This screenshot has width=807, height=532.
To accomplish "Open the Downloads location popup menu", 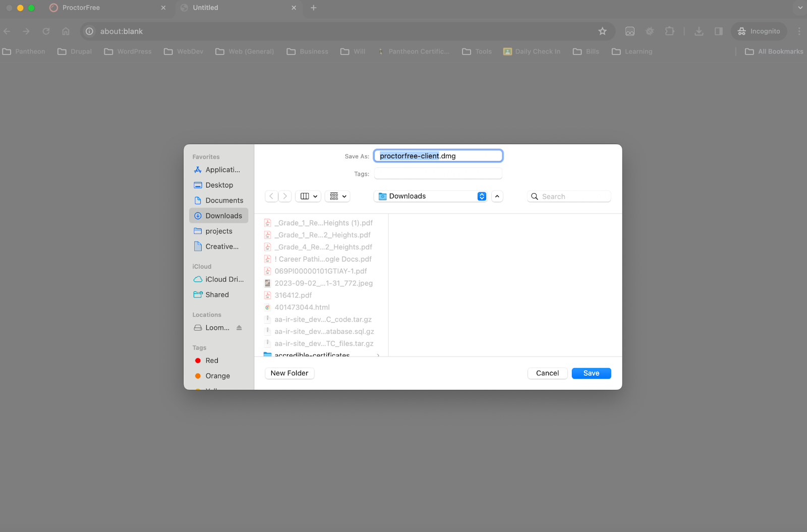I will tap(430, 196).
